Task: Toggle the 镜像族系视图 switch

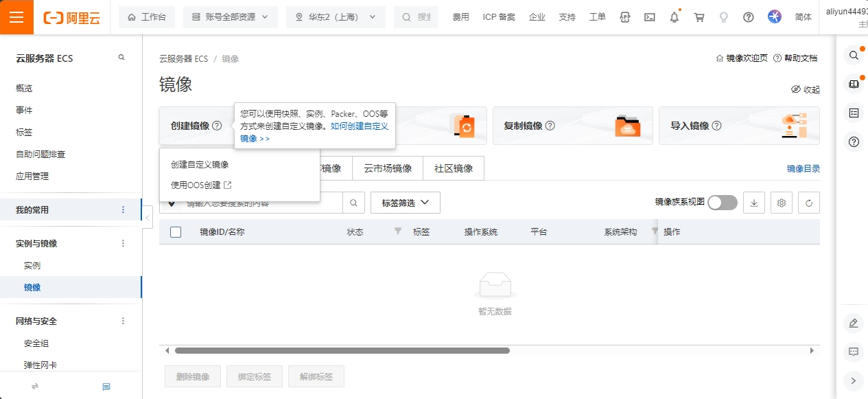Action: coord(722,203)
